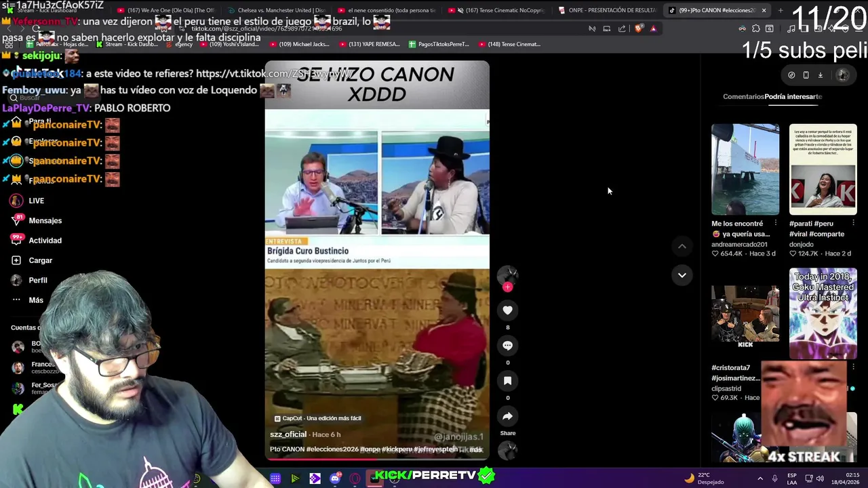Open the (109) Michael Jacks... bookmark
This screenshot has height=488, width=868.
pos(299,44)
